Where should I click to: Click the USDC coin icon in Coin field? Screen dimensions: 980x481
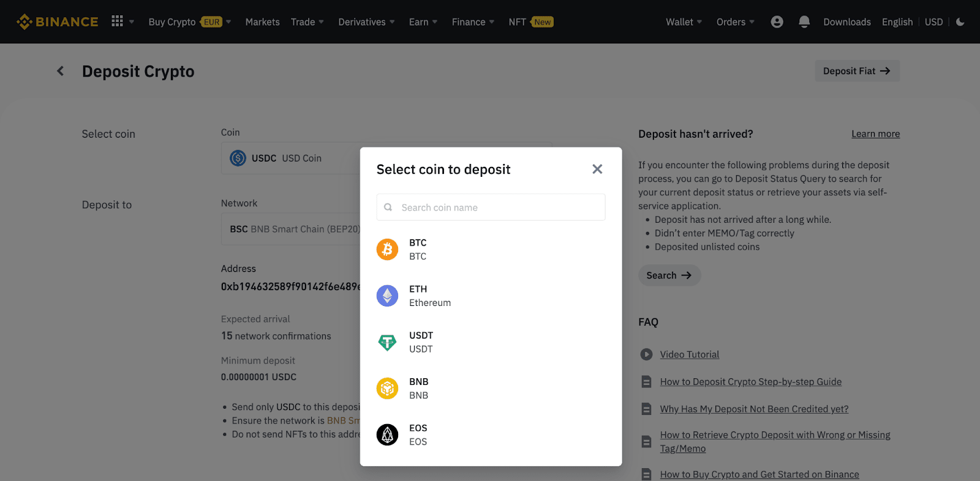(x=238, y=158)
